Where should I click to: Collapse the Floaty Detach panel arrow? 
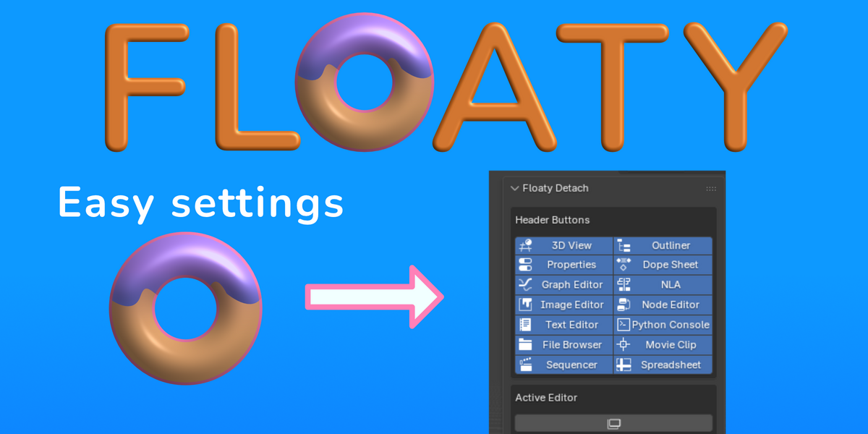pyautogui.click(x=515, y=188)
